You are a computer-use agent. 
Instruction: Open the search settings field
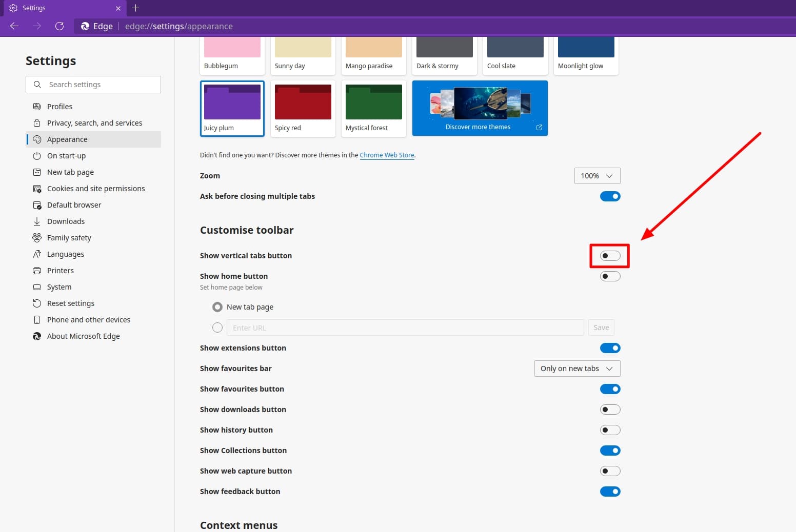(93, 84)
